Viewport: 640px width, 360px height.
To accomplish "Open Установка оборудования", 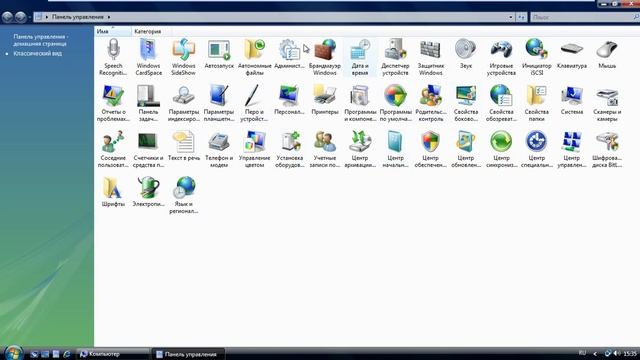I will click(289, 149).
